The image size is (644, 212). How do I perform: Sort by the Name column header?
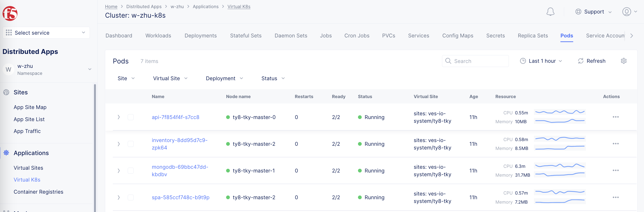point(158,96)
